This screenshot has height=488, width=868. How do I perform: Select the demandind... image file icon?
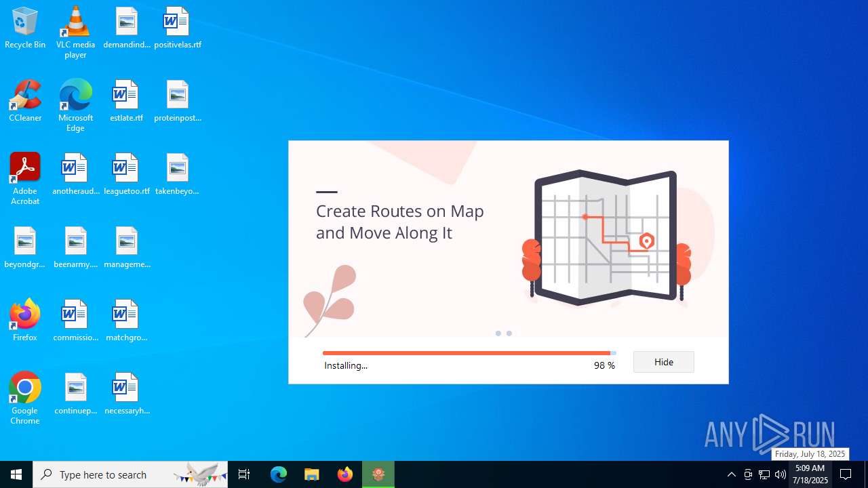pos(127,28)
